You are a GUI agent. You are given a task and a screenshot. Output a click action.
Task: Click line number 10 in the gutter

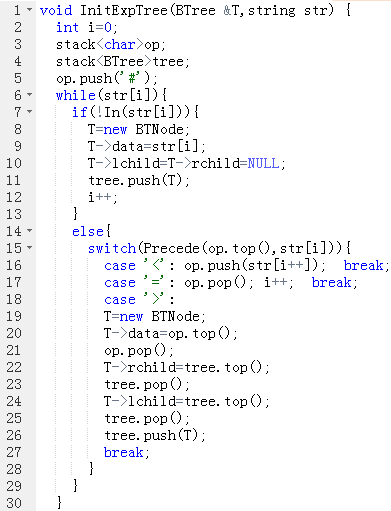pos(14,163)
